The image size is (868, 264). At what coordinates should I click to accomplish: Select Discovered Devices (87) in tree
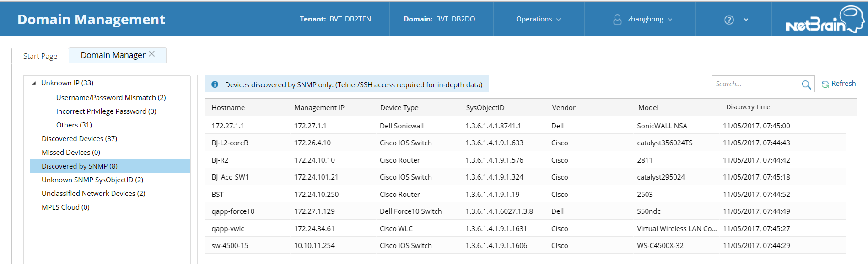click(x=79, y=138)
